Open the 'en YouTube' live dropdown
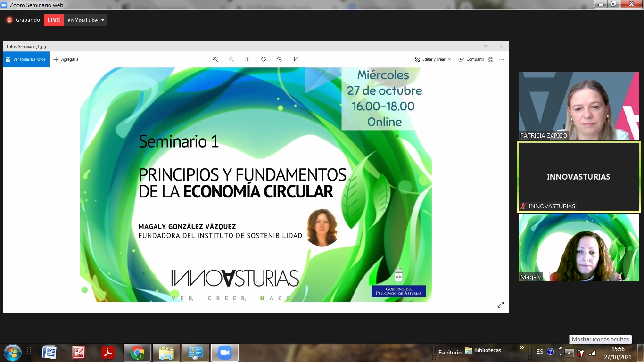The image size is (644, 362). (x=85, y=20)
